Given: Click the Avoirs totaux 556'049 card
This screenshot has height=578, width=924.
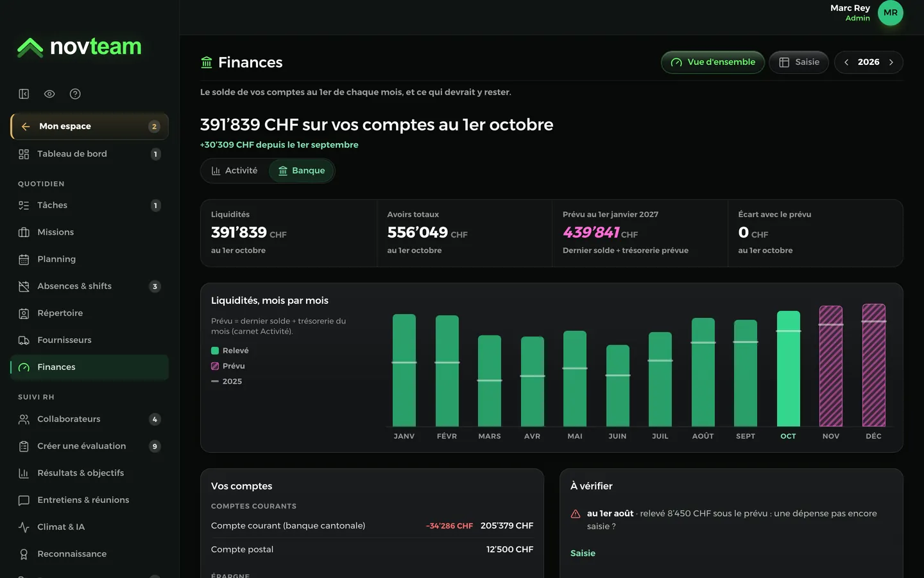Looking at the screenshot, I should pyautogui.click(x=465, y=233).
